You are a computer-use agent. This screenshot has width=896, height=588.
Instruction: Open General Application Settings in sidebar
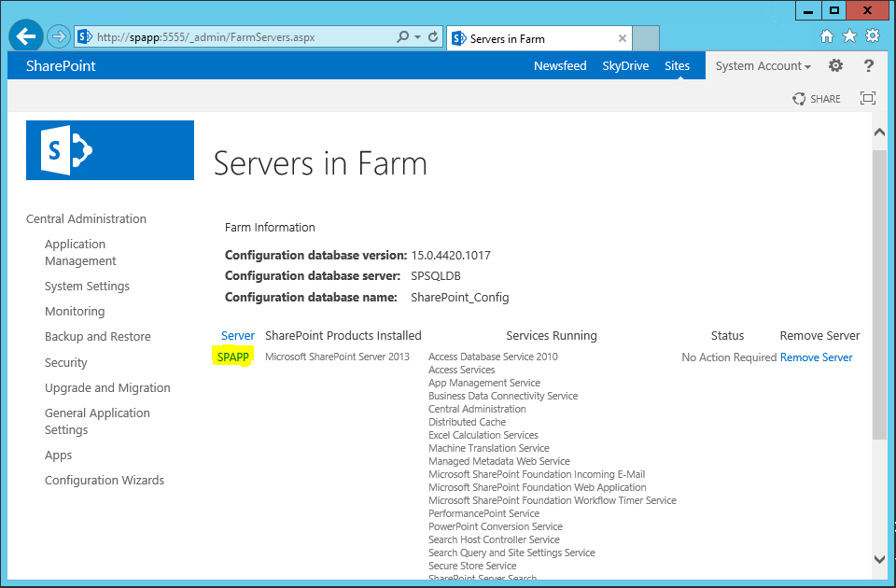(97, 421)
